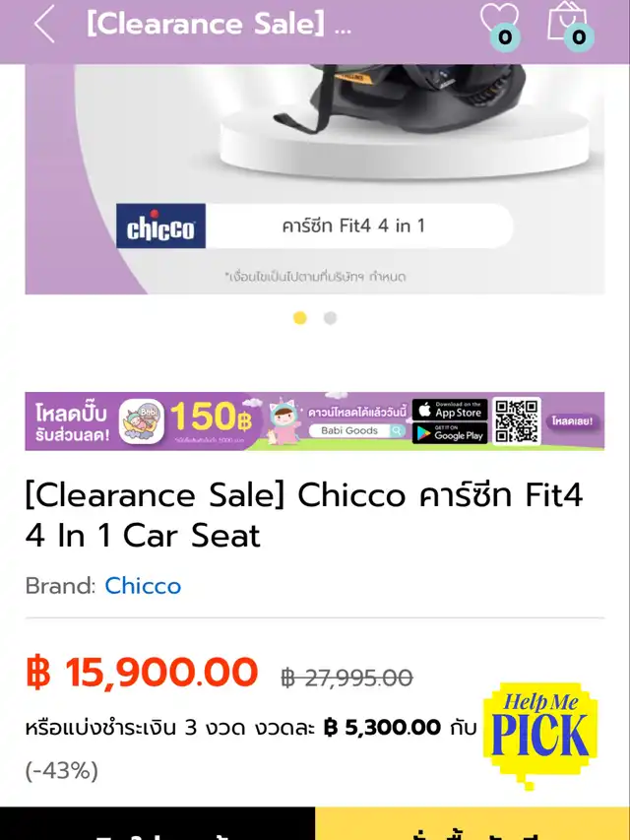
Task: Tap the back arrow in header
Action: click(44, 24)
